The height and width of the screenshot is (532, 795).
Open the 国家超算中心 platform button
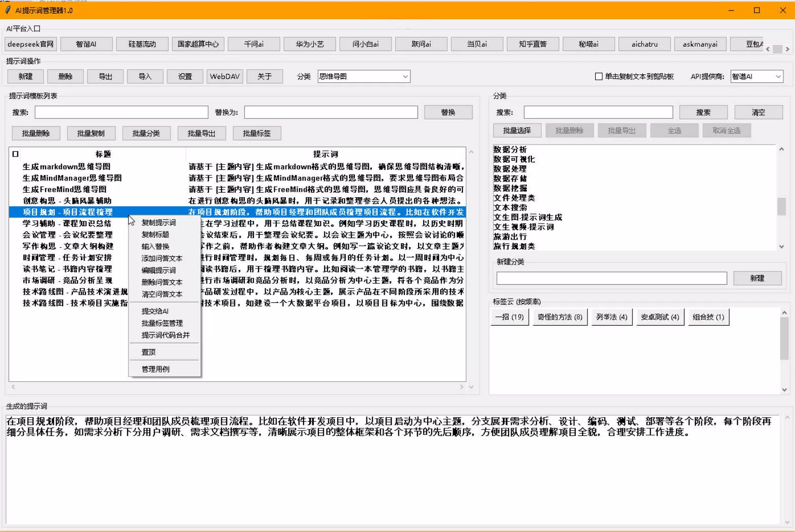click(x=198, y=44)
